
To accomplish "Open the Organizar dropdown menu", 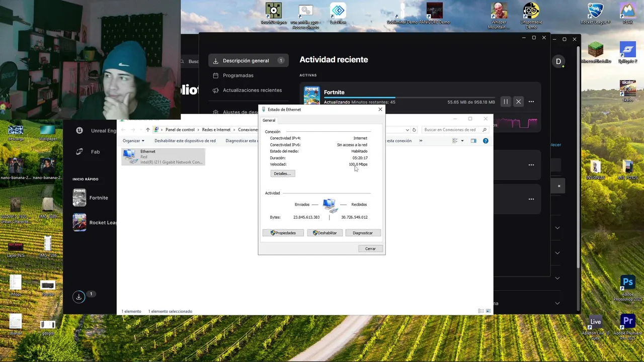I will point(133,141).
